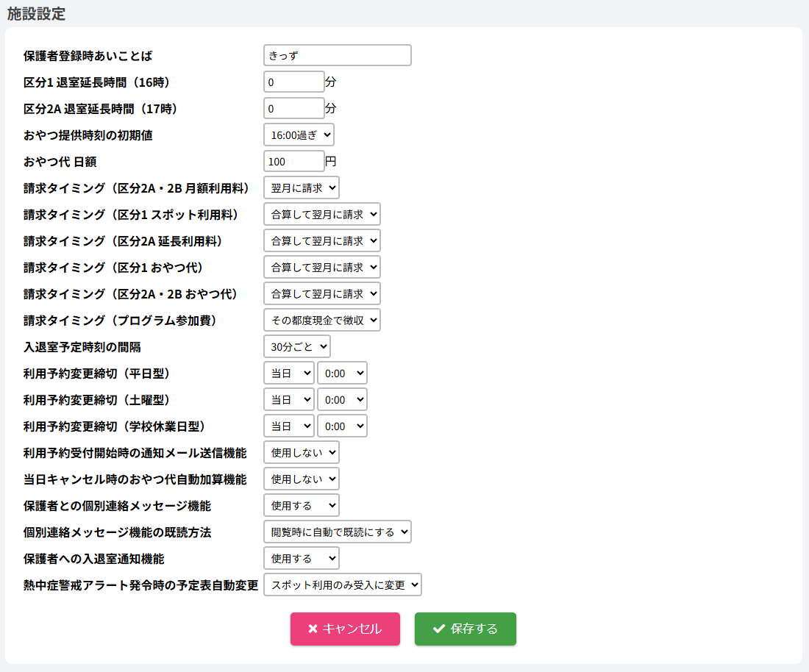Expand 請求タイミング 区分1 おやつ代 dropdown

coord(322,267)
